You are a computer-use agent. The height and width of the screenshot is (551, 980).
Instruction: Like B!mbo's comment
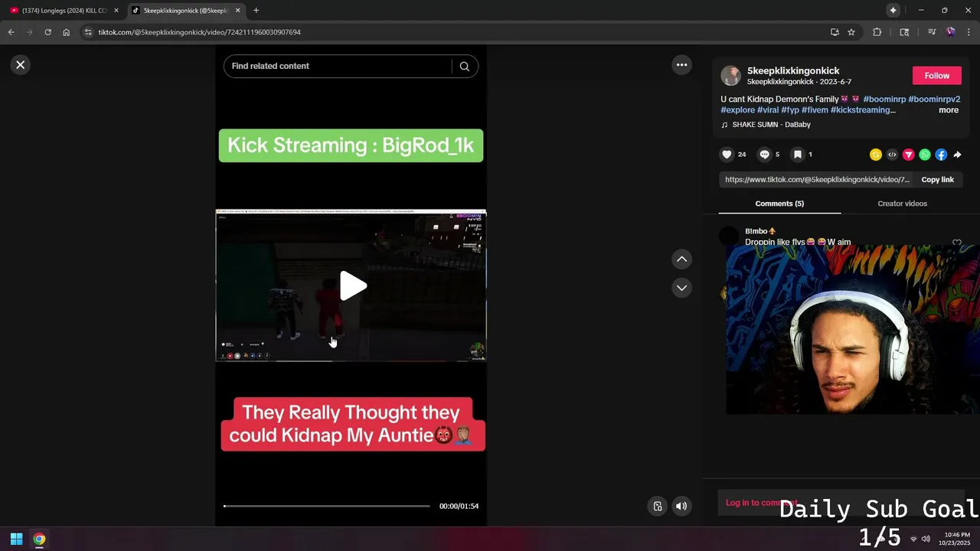click(x=956, y=243)
